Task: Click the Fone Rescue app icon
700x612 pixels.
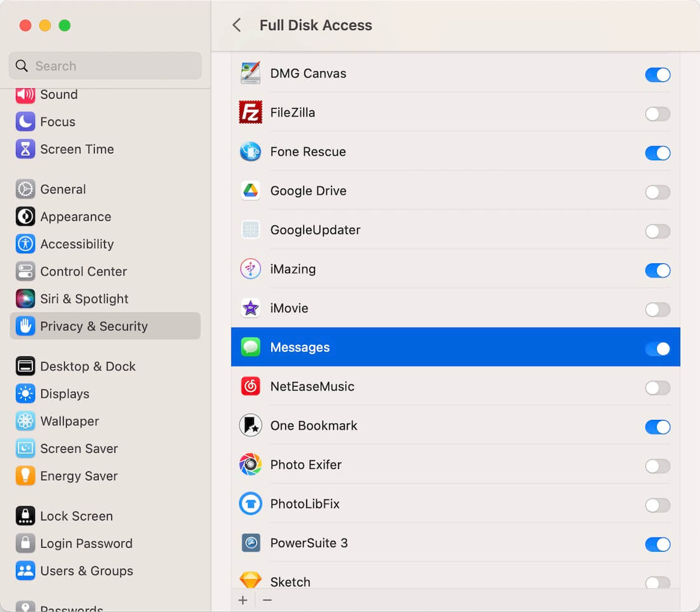Action: pos(251,152)
